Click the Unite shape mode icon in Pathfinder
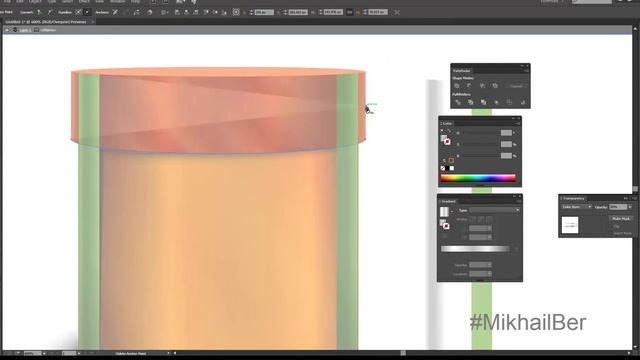This screenshot has width=640, height=360. tap(457, 86)
